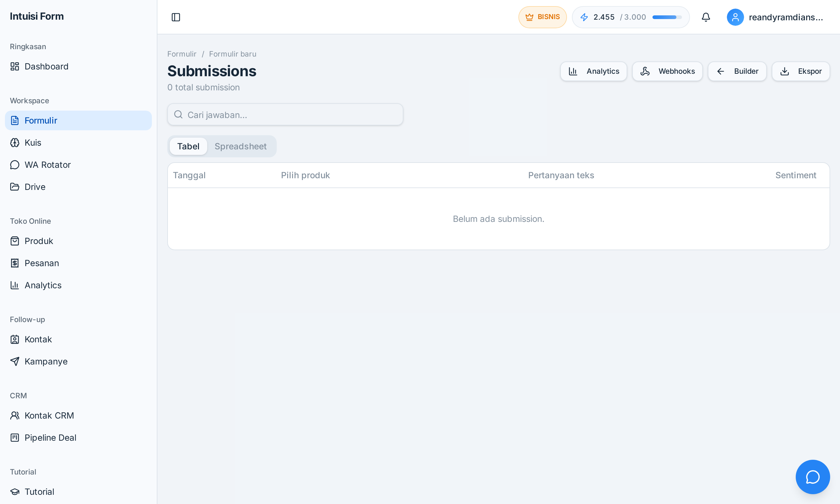This screenshot has width=840, height=504.
Task: Click the 'Belum ada submission.' message
Action: click(498, 219)
